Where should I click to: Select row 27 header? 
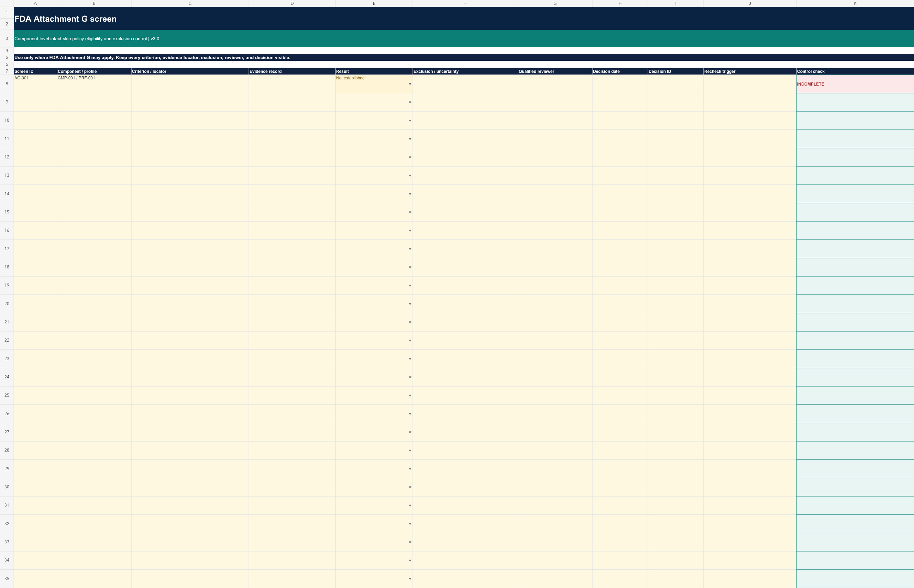[7, 432]
